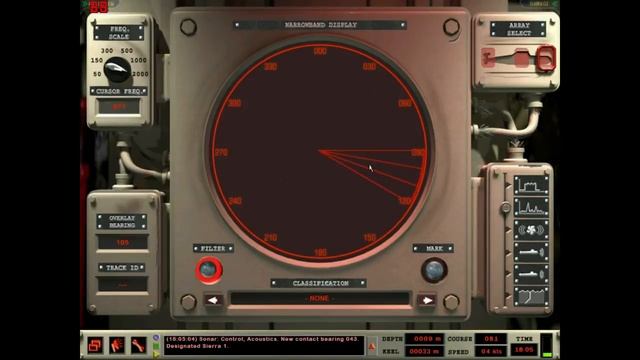Set frequency scale to 1000
This screenshot has width=640, height=360.
coord(138,60)
